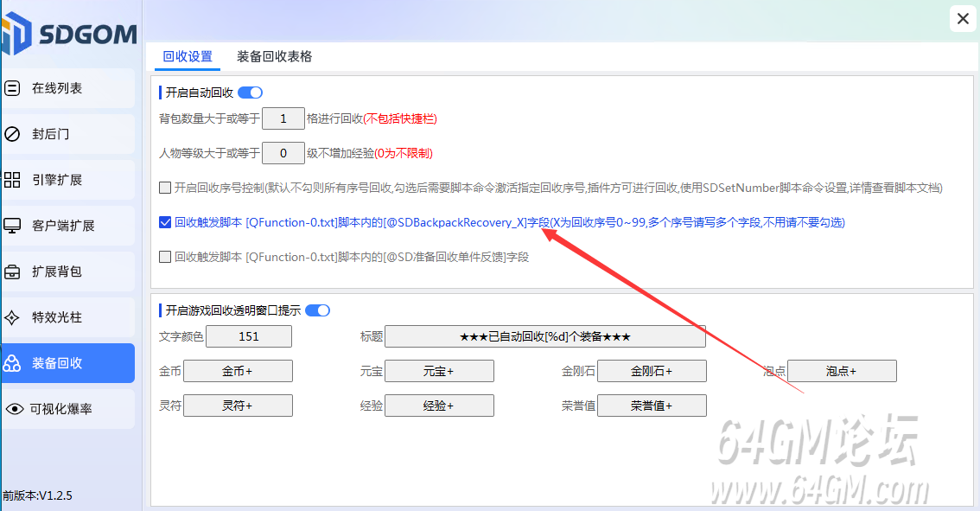Click the 扩展背包 briefcase icon
The width and height of the screenshot is (980, 511).
click(x=12, y=271)
